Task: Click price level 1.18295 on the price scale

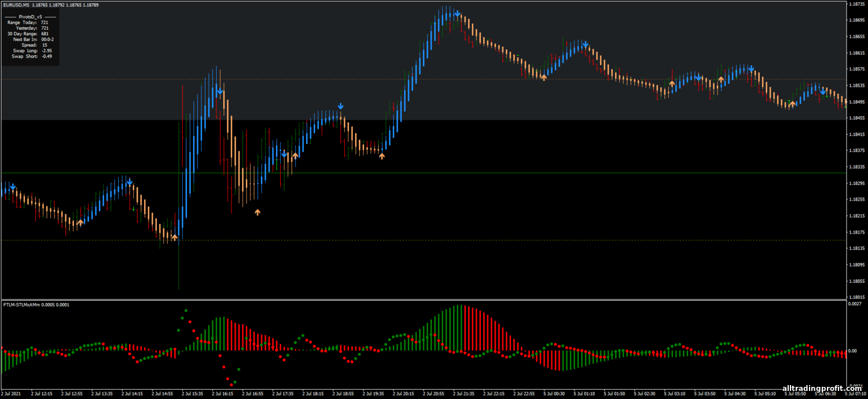Action: [x=857, y=183]
